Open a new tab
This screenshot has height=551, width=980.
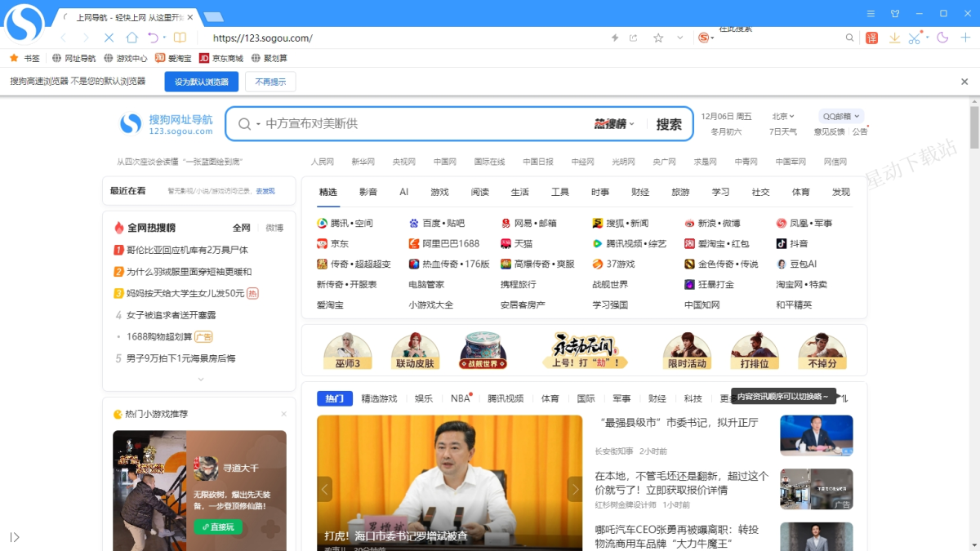click(213, 16)
